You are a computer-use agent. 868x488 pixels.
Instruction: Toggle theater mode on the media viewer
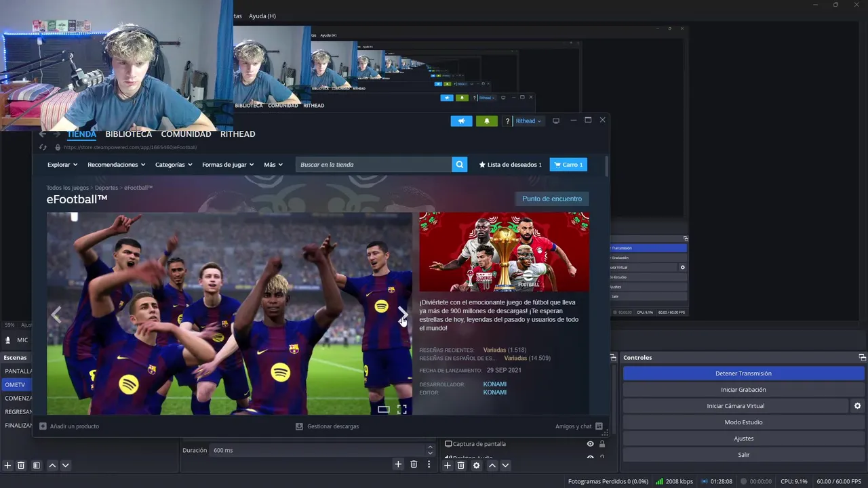[383, 409]
